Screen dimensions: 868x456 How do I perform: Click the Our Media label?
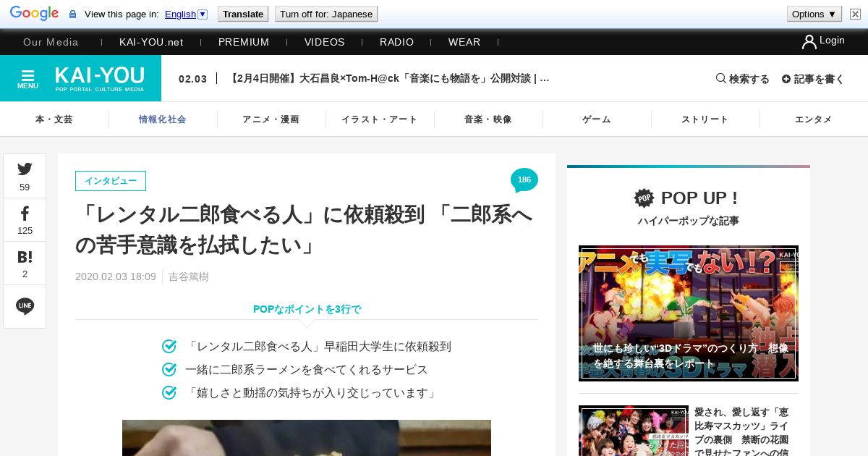tap(51, 42)
